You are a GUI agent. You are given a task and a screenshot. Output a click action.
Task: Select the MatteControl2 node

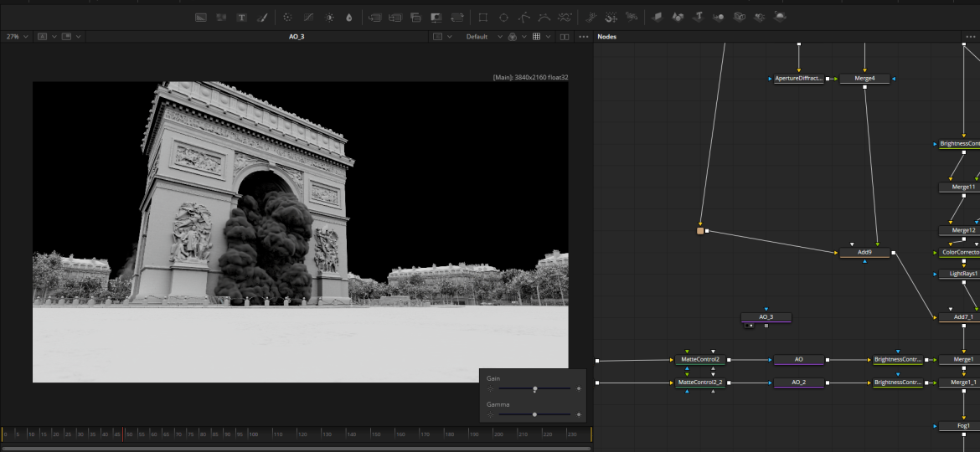pyautogui.click(x=699, y=359)
